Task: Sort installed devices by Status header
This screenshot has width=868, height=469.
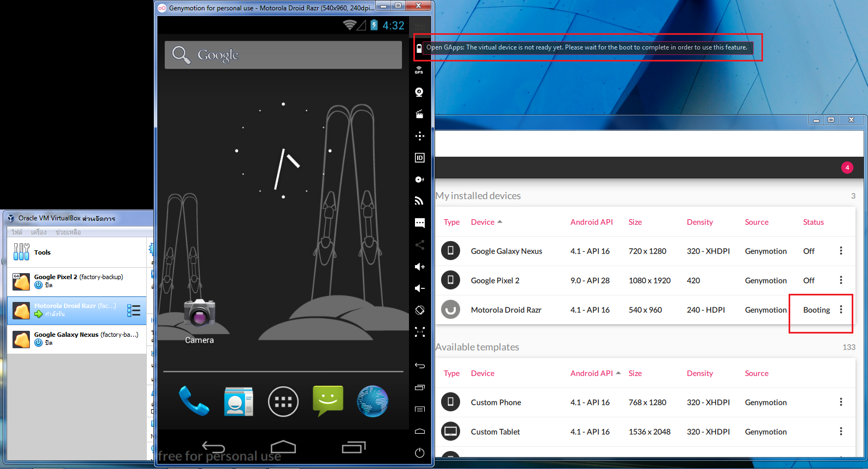Action: coord(814,222)
